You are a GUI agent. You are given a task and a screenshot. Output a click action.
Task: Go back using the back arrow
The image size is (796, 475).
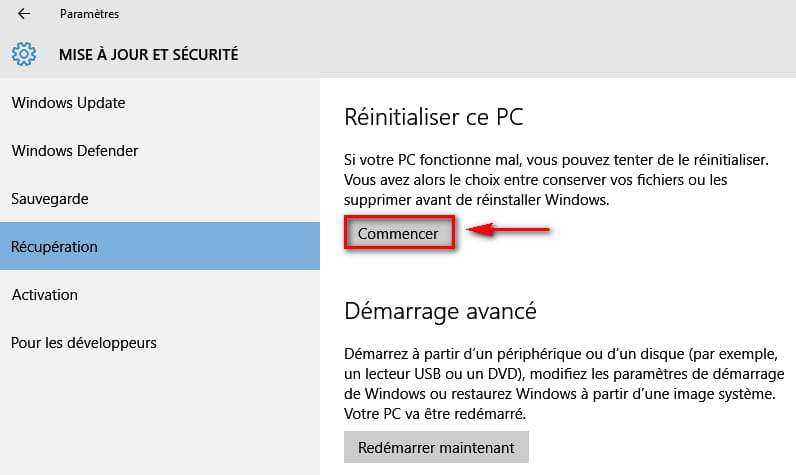(23, 15)
